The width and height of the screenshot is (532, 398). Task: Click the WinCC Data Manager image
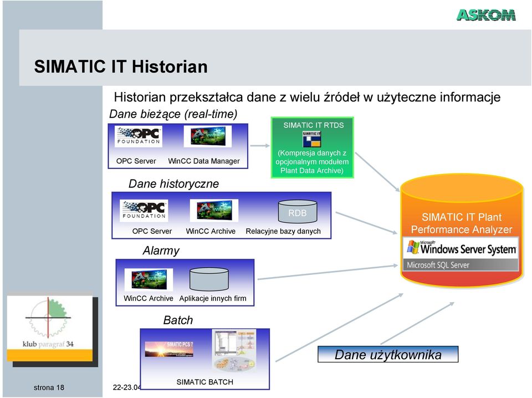pyautogui.click(x=208, y=136)
